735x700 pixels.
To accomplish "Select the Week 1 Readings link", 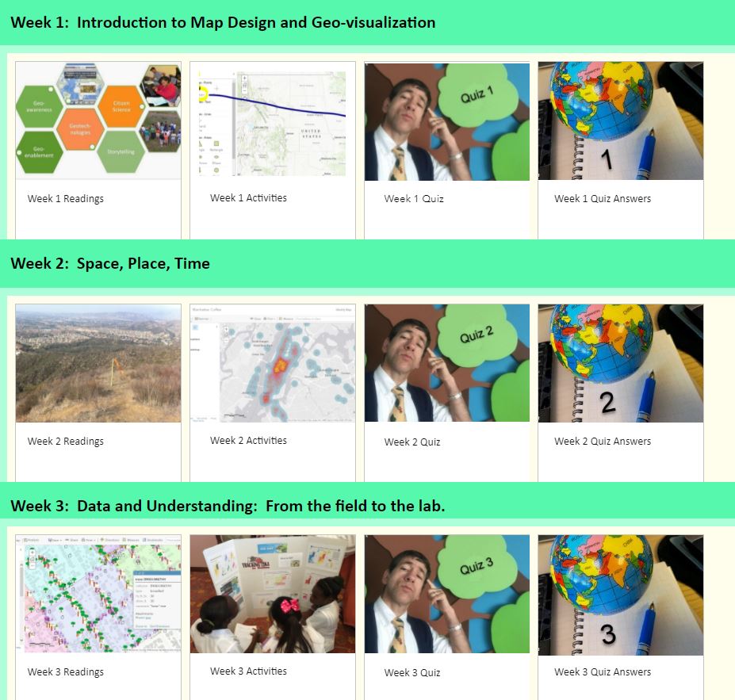I will 66,198.
